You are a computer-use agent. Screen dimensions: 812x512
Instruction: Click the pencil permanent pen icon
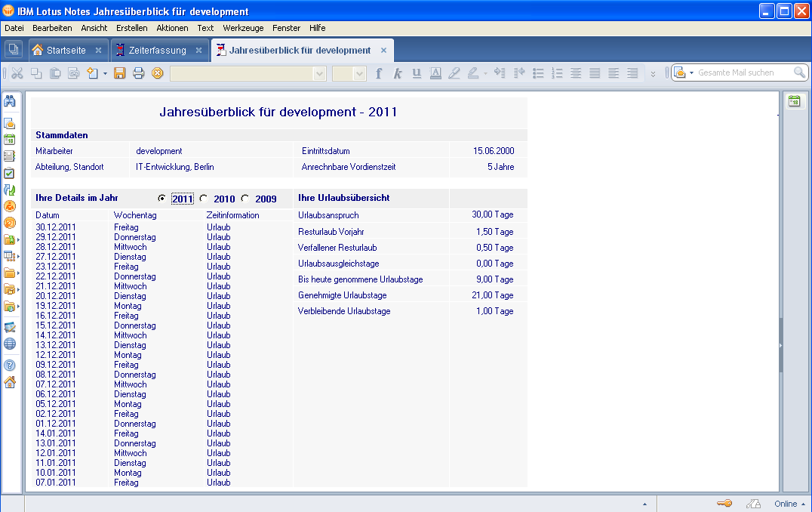click(454, 73)
